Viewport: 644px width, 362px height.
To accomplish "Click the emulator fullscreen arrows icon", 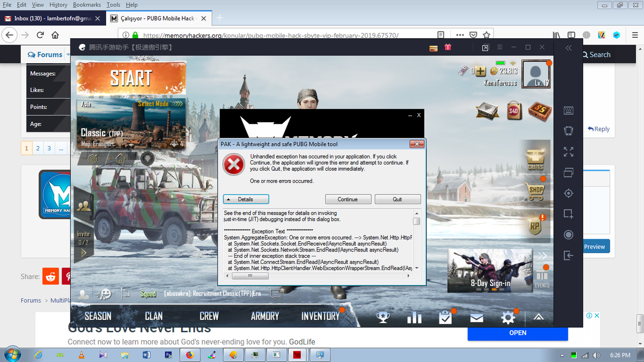I will [569, 152].
